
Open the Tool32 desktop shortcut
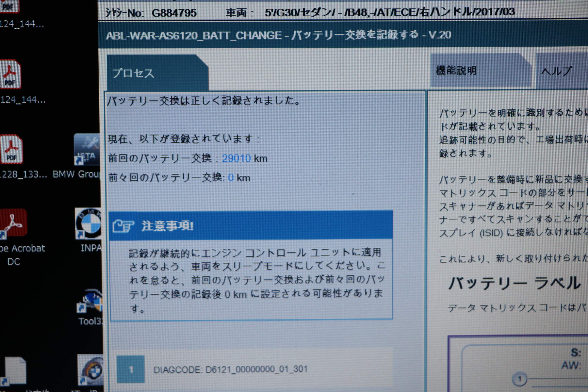tap(90, 301)
